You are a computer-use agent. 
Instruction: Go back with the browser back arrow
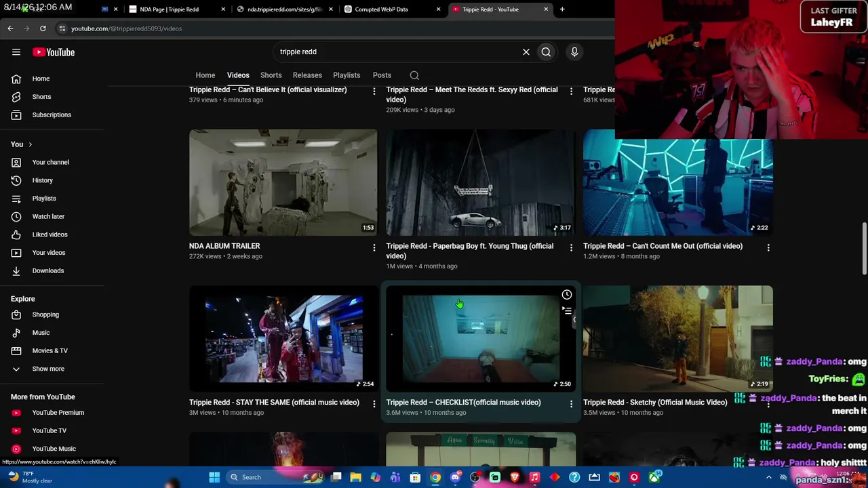pos(10,28)
